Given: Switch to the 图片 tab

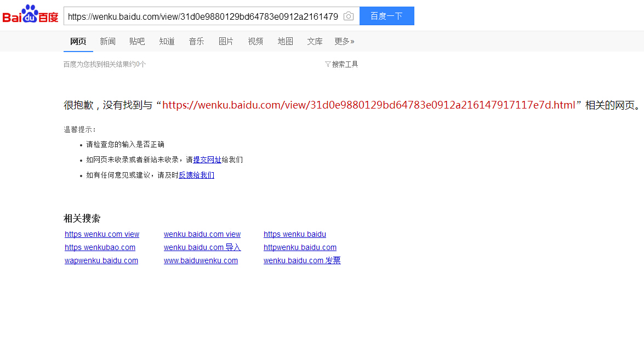Looking at the screenshot, I should point(226,42).
